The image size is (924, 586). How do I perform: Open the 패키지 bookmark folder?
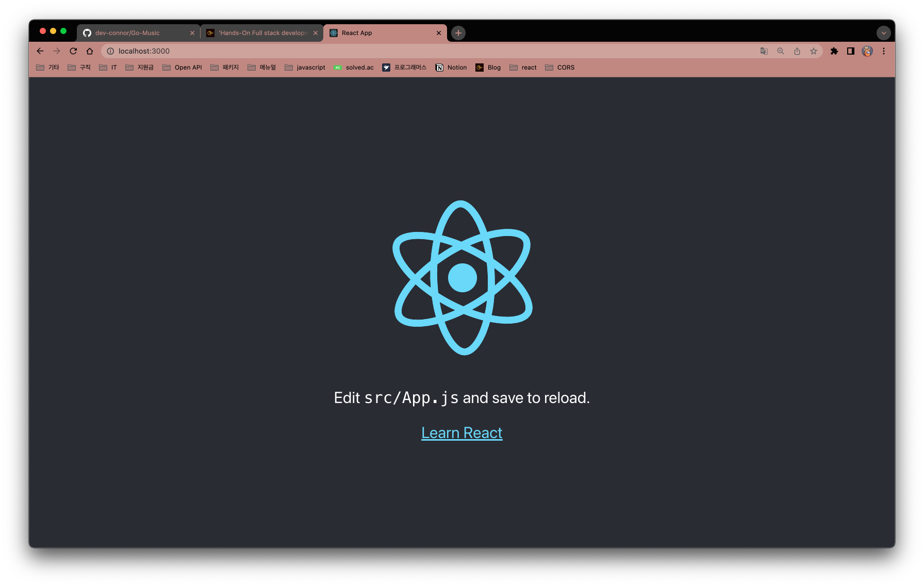[225, 68]
